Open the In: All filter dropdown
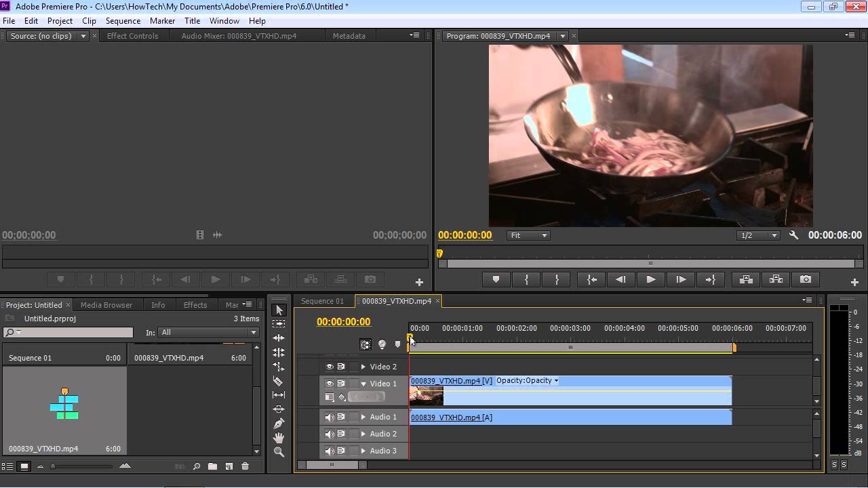The width and height of the screenshot is (868, 488). coord(208,332)
